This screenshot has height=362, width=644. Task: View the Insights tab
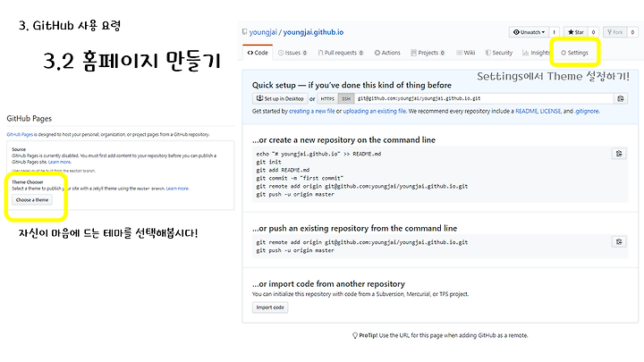pos(536,53)
